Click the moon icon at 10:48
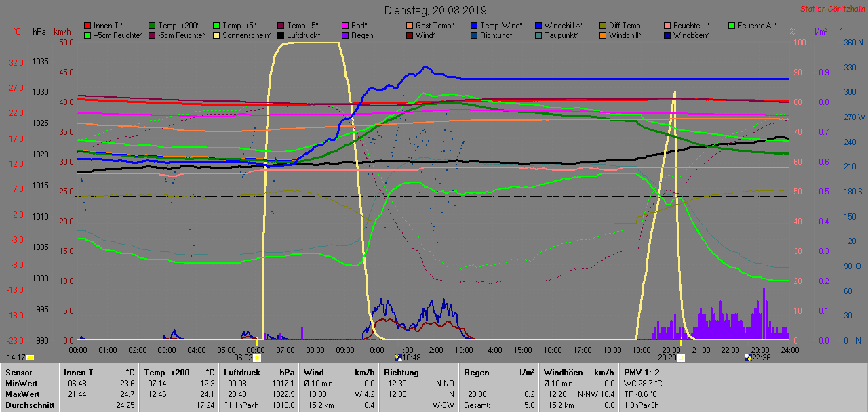 pyautogui.click(x=399, y=357)
